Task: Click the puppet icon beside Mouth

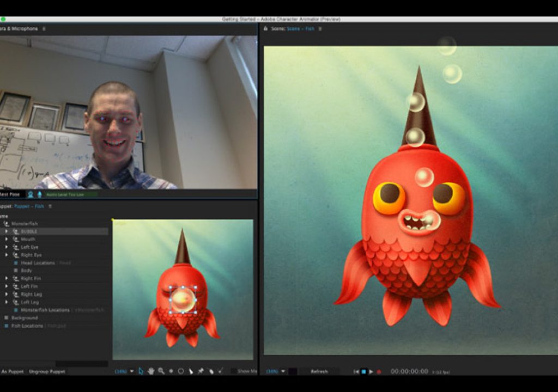Action: (x=16, y=239)
